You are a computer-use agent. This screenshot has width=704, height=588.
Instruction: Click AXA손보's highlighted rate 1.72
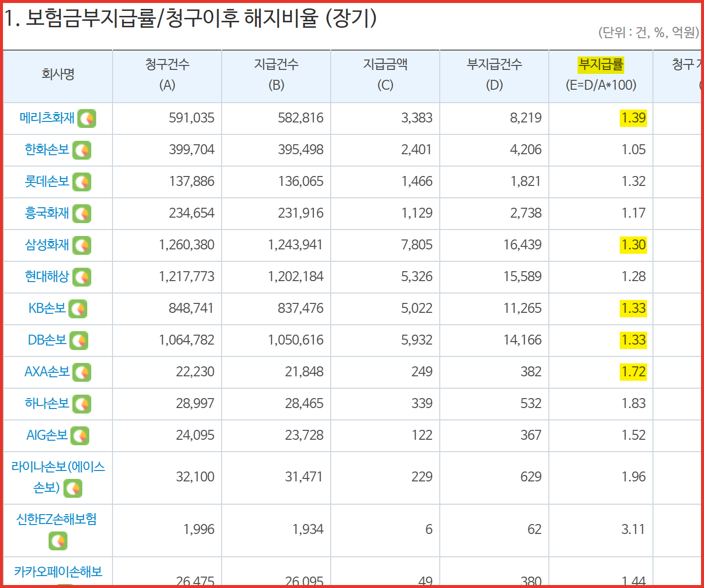tap(633, 372)
